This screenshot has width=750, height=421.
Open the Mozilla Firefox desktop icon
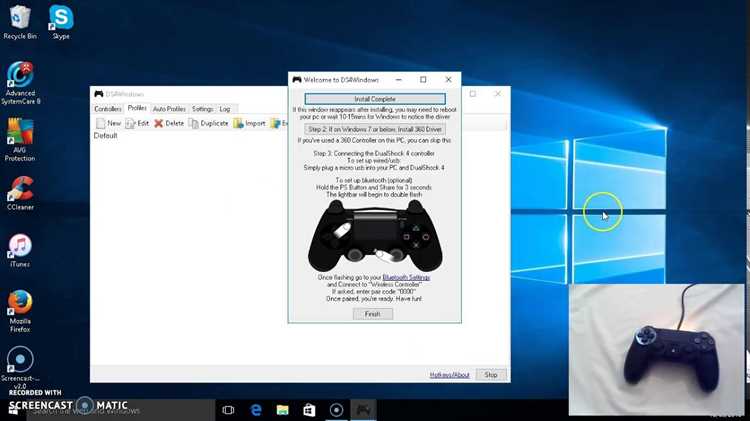[x=20, y=311]
